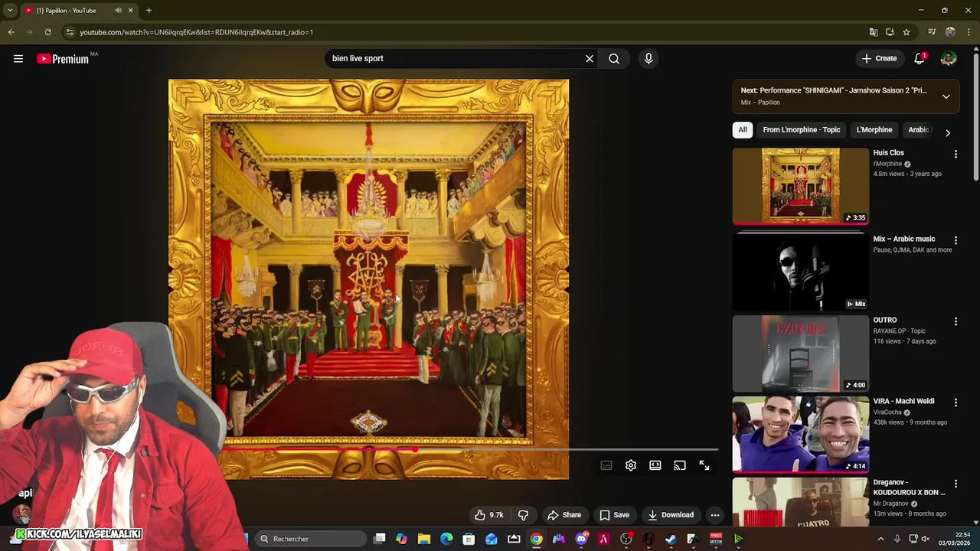Image resolution: width=980 pixels, height=551 pixels.
Task: Select the L'Morphine filter chip
Action: click(x=874, y=130)
